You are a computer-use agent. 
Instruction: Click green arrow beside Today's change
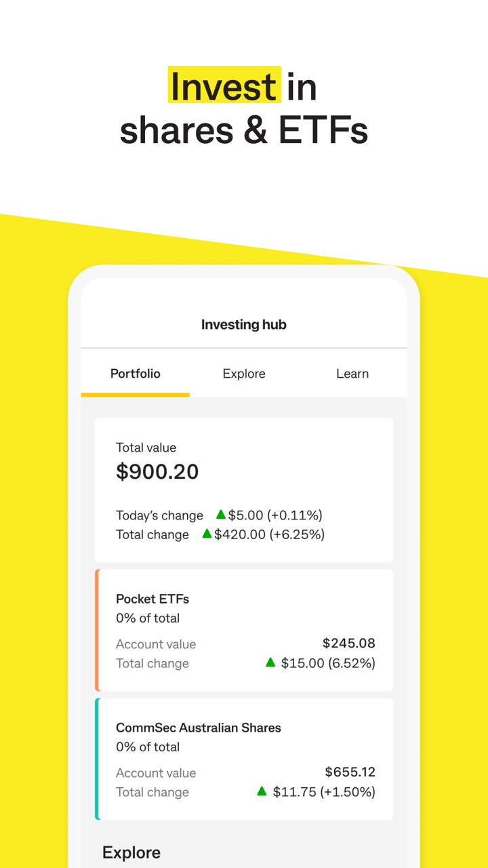click(220, 515)
